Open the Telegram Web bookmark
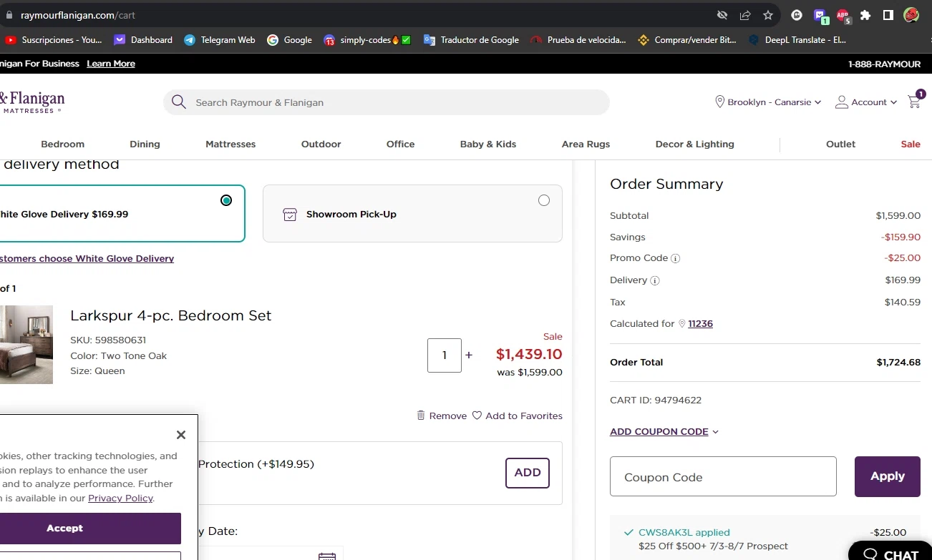The height and width of the screenshot is (560, 932). (220, 40)
